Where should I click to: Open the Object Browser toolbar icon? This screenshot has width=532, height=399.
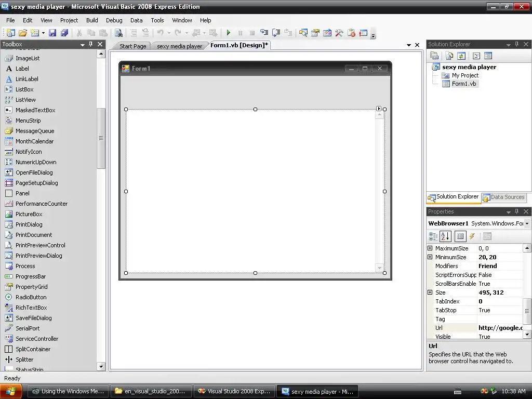[x=327, y=33]
